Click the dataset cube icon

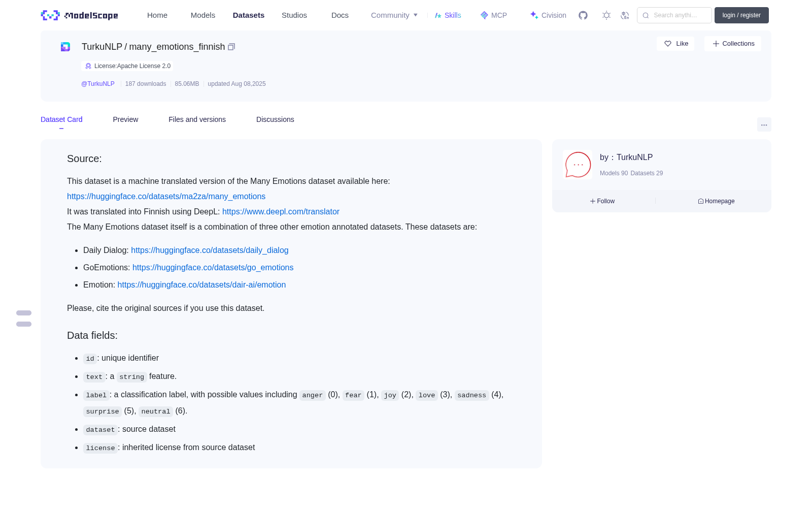point(65,47)
